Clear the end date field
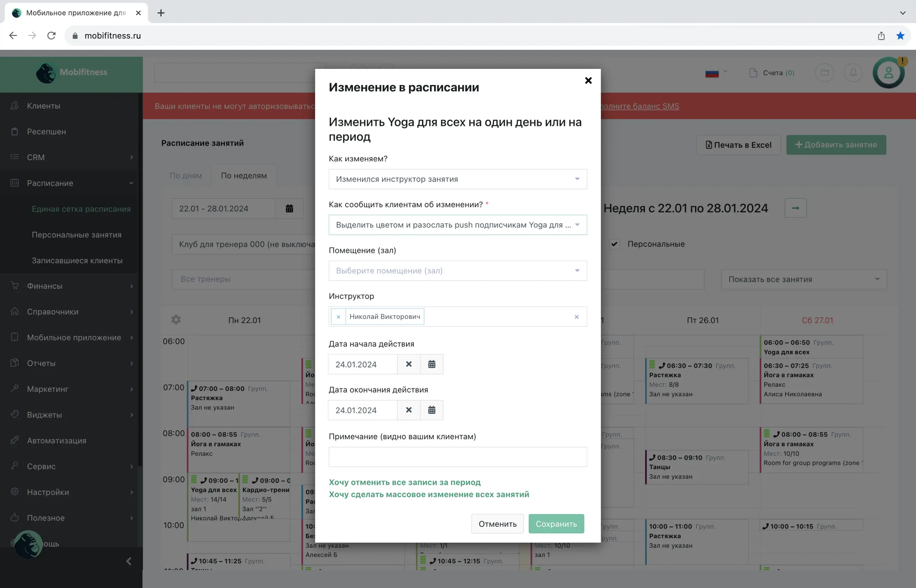The height and width of the screenshot is (588, 916). tap(409, 410)
